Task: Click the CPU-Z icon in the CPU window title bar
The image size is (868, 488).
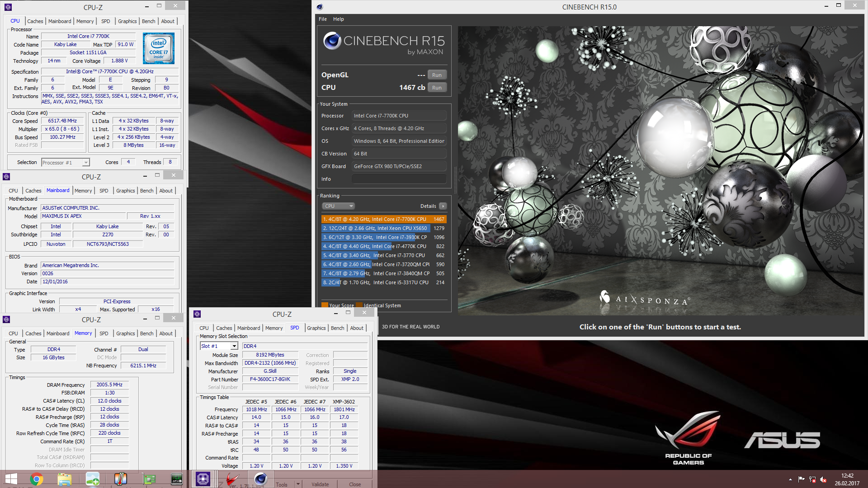Action: [8, 7]
